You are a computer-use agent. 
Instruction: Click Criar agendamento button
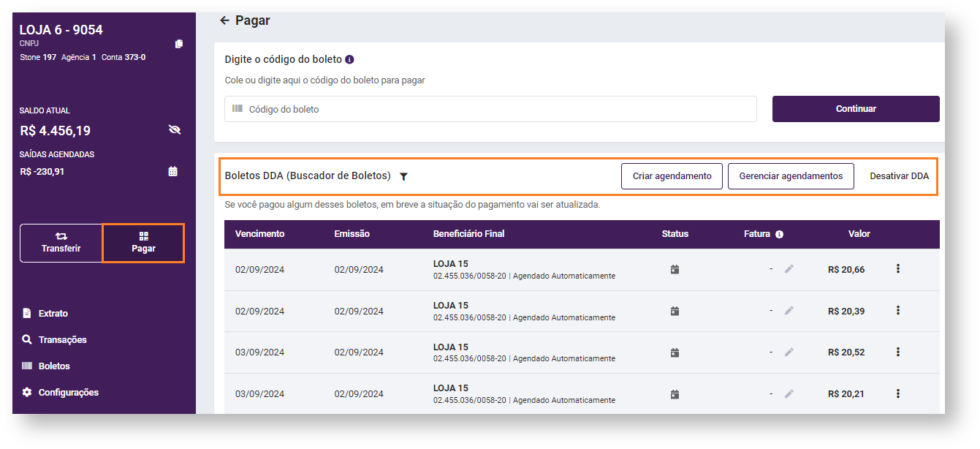point(672,176)
